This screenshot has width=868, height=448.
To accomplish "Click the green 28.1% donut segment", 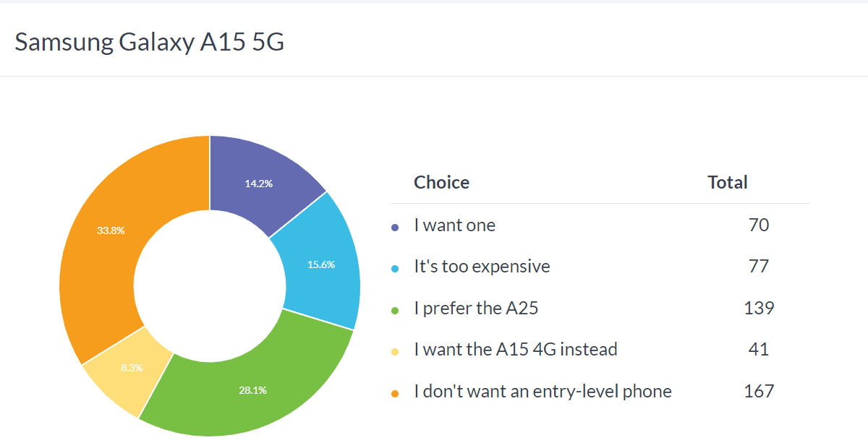I will pyautogui.click(x=253, y=390).
